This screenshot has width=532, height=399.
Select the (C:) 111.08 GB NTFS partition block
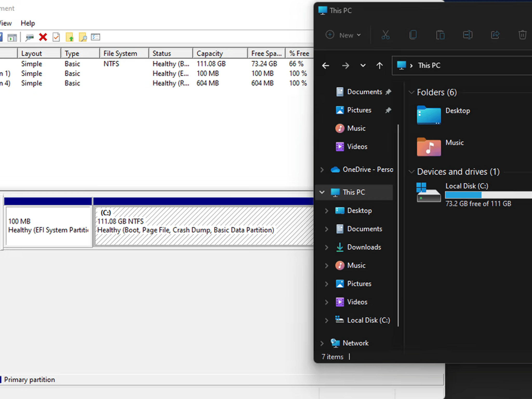click(204, 226)
